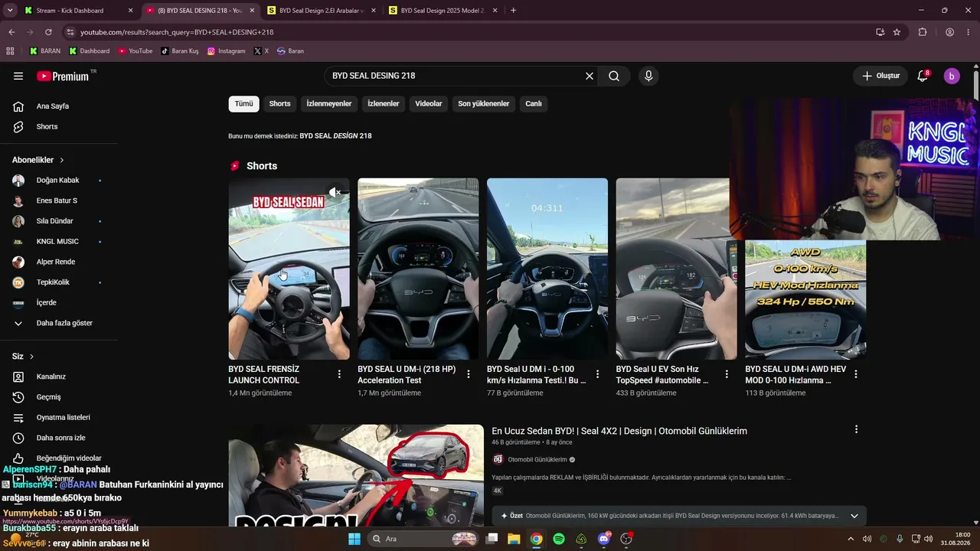Open the notifications bell

pos(923,76)
